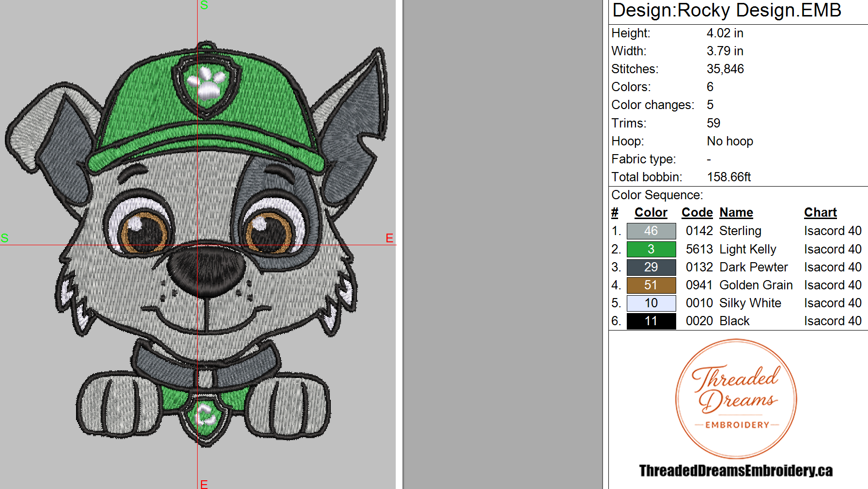Click the Design:Rocky Design.EMB title
The width and height of the screenshot is (868, 489).
pos(727,10)
